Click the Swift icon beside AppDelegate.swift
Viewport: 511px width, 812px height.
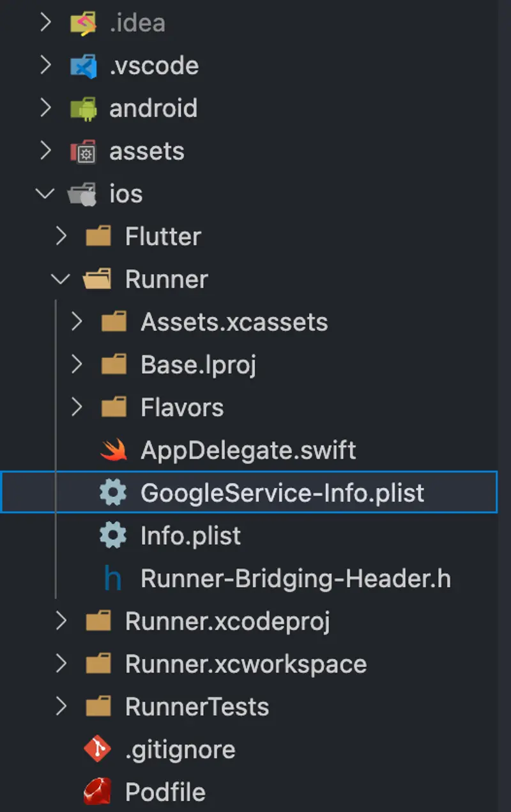114,450
